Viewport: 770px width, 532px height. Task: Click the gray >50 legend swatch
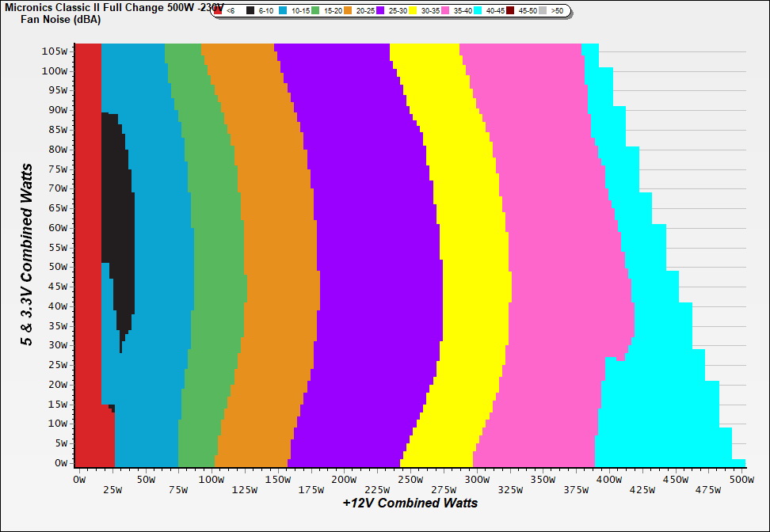tap(543, 11)
